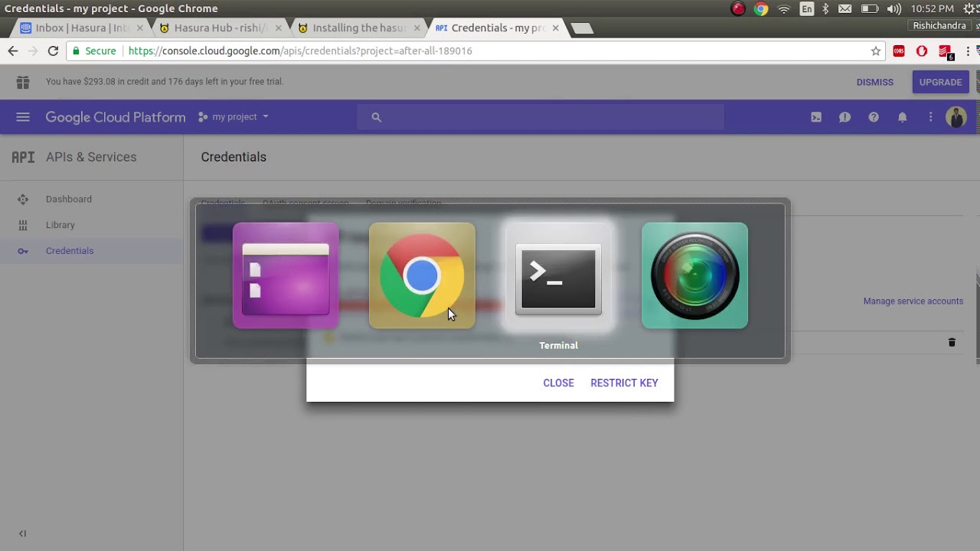The width and height of the screenshot is (980, 551).
Task: Switch to the 'Installing the hasura' browser tab
Action: pos(358,28)
